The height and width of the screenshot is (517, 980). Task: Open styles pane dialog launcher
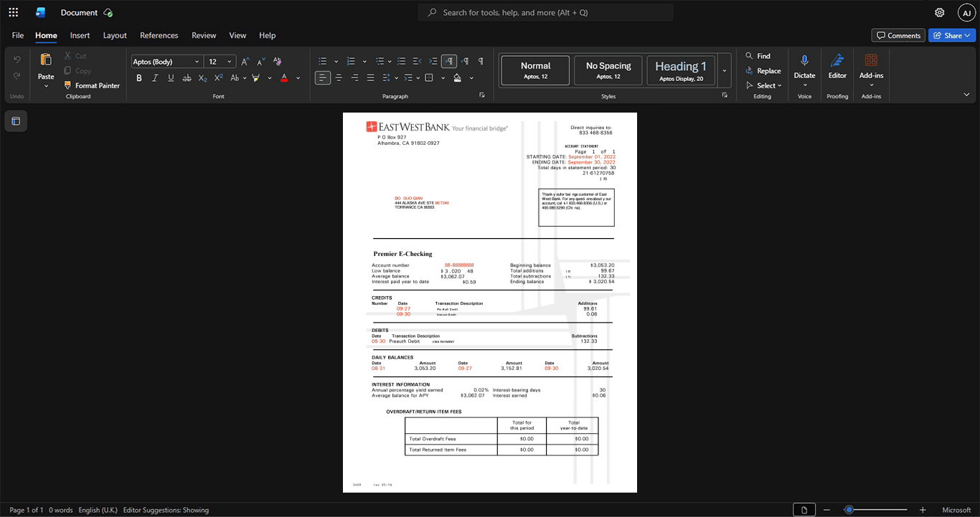tap(725, 95)
